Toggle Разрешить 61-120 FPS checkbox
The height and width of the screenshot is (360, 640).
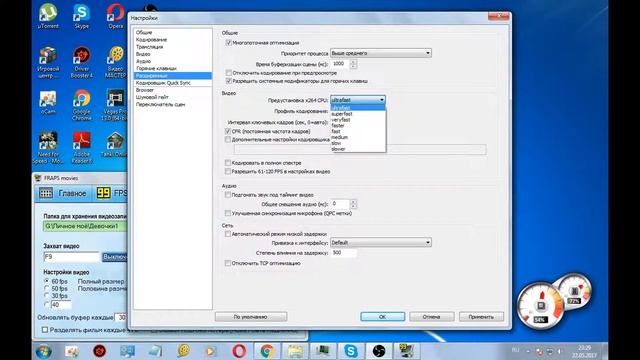(x=228, y=171)
